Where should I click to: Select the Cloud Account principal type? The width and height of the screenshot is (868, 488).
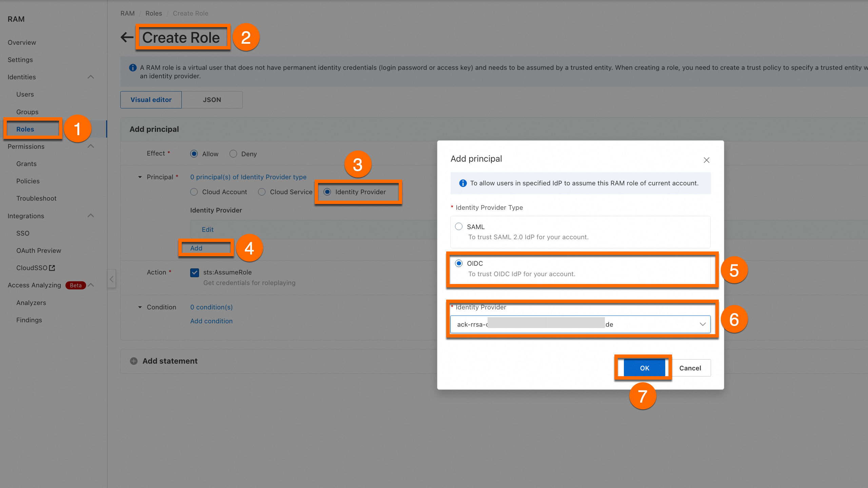tap(194, 192)
